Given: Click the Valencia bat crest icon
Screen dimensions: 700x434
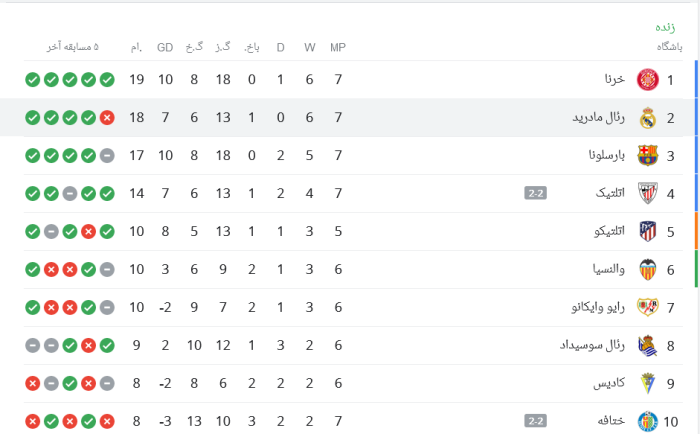Looking at the screenshot, I should pyautogui.click(x=647, y=269).
